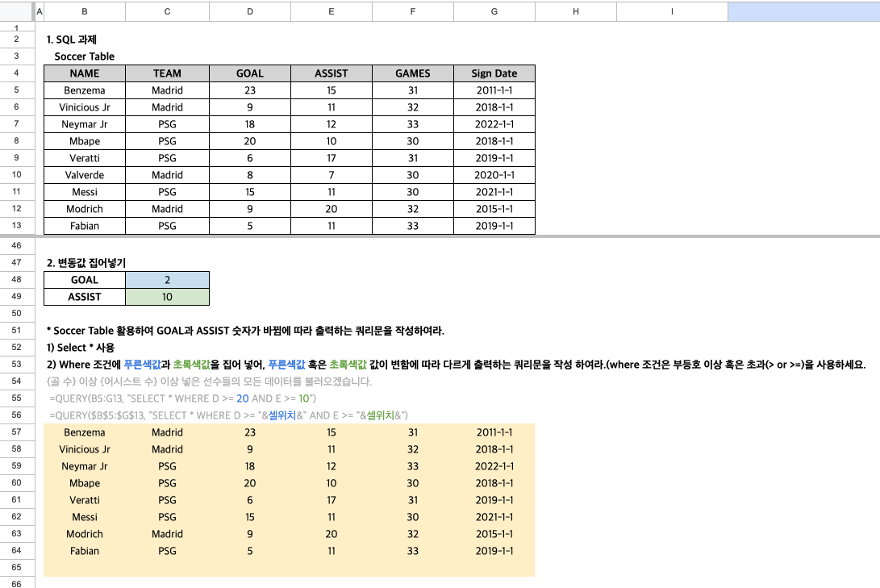Click result assist value 17 in row 61
This screenshot has width=880, height=588.
332,500
